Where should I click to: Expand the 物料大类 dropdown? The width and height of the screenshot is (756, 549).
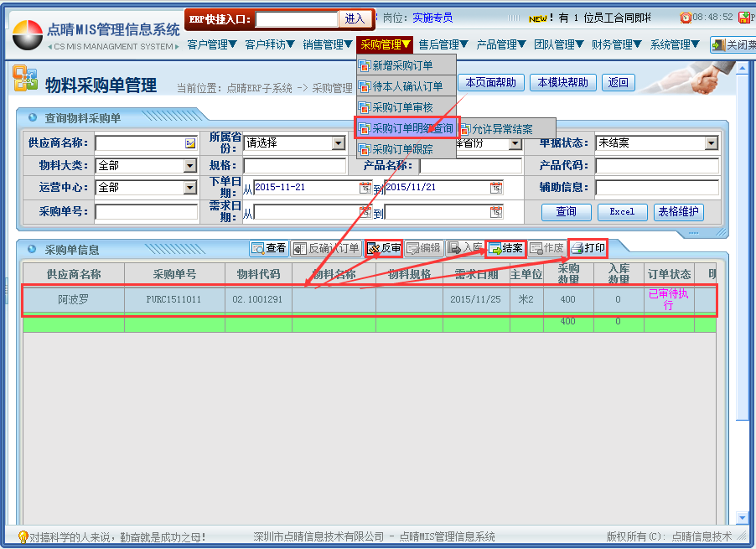[189, 166]
